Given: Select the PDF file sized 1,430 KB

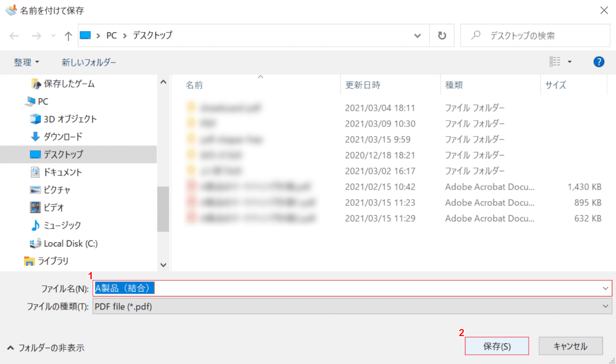Looking at the screenshot, I should (x=394, y=187).
